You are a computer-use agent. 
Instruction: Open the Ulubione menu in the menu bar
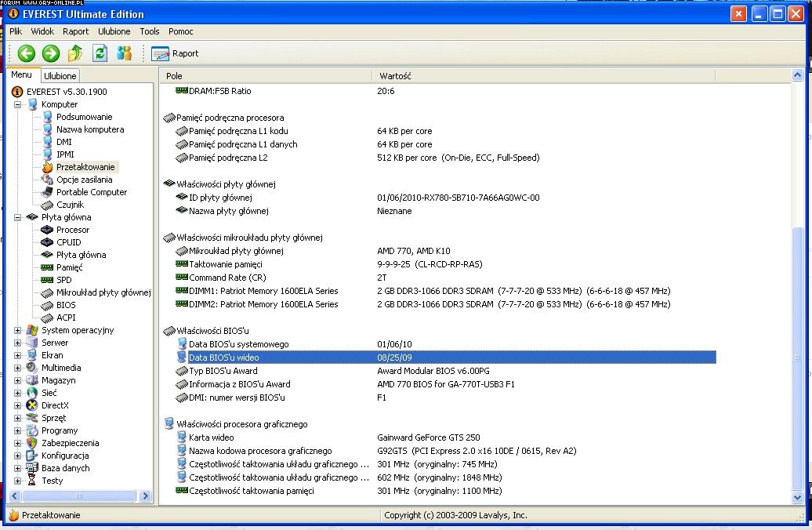pyautogui.click(x=114, y=31)
